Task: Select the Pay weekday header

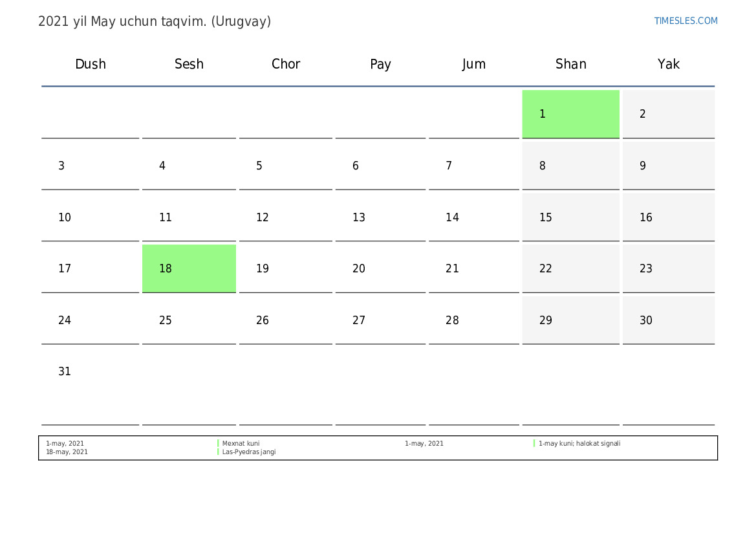Action: (380, 64)
